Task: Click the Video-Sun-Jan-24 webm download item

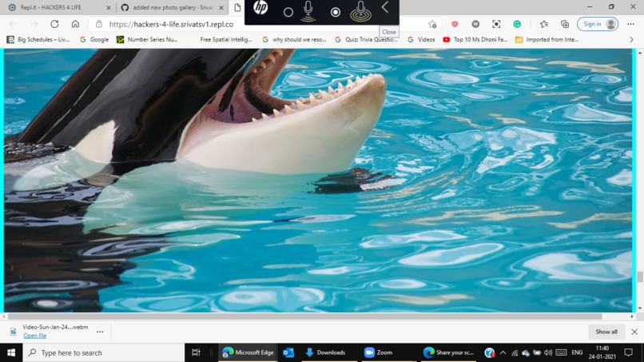Action: [55, 327]
